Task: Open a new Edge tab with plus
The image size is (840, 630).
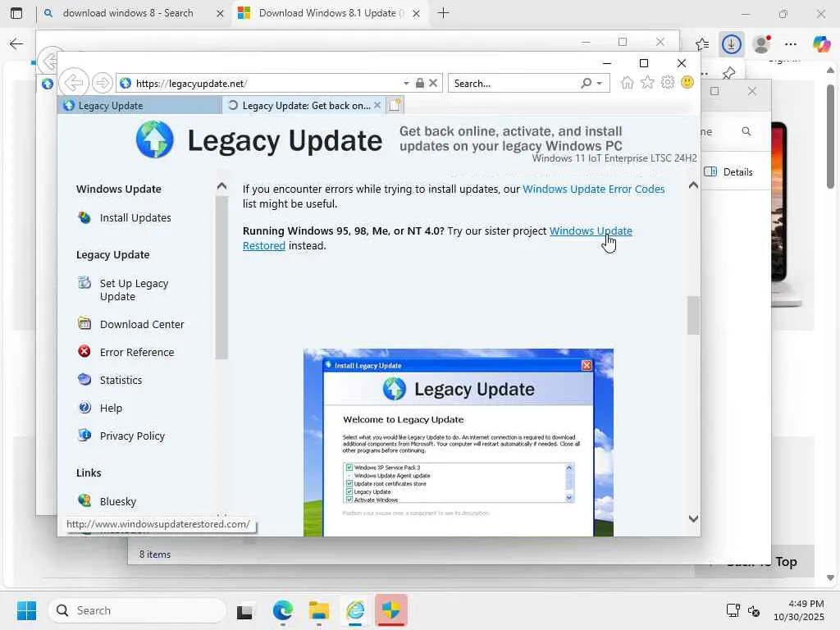Action: coord(443,13)
